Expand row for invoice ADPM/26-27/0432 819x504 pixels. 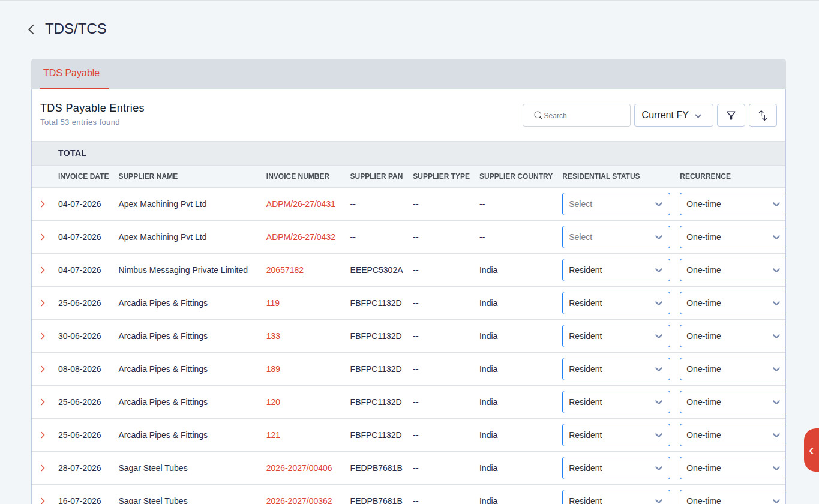click(x=43, y=237)
